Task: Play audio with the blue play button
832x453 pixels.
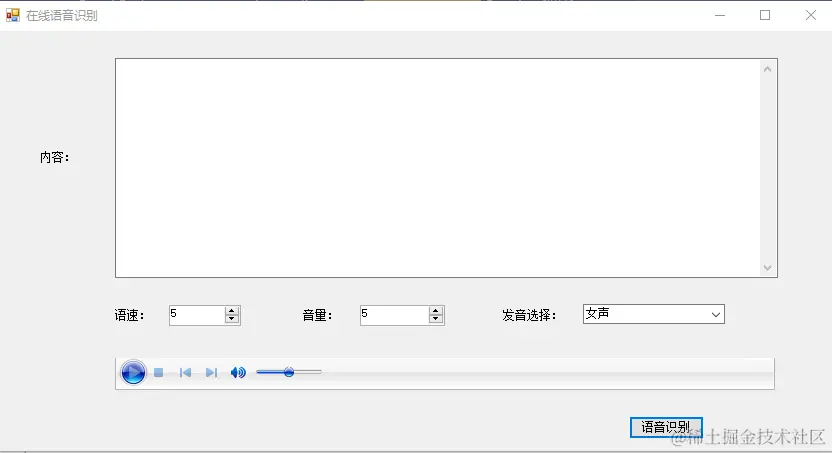Action: [133, 372]
